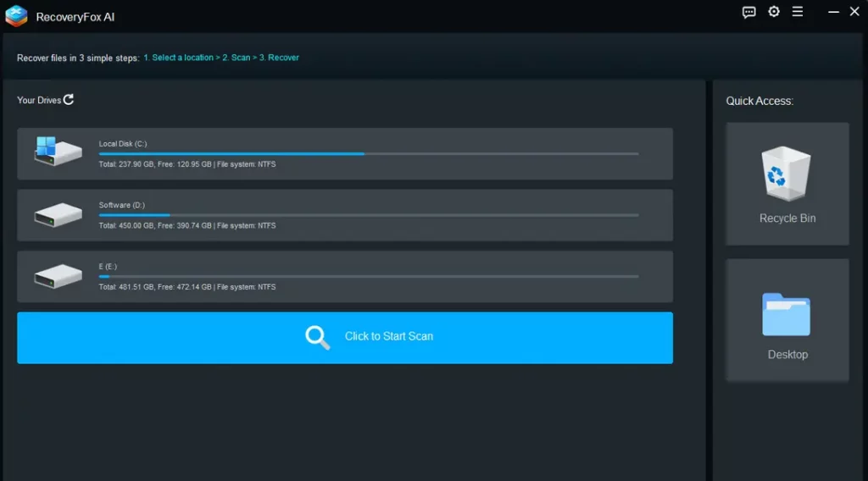The width and height of the screenshot is (868, 481).
Task: Open the feedback chat icon
Action: 748,12
